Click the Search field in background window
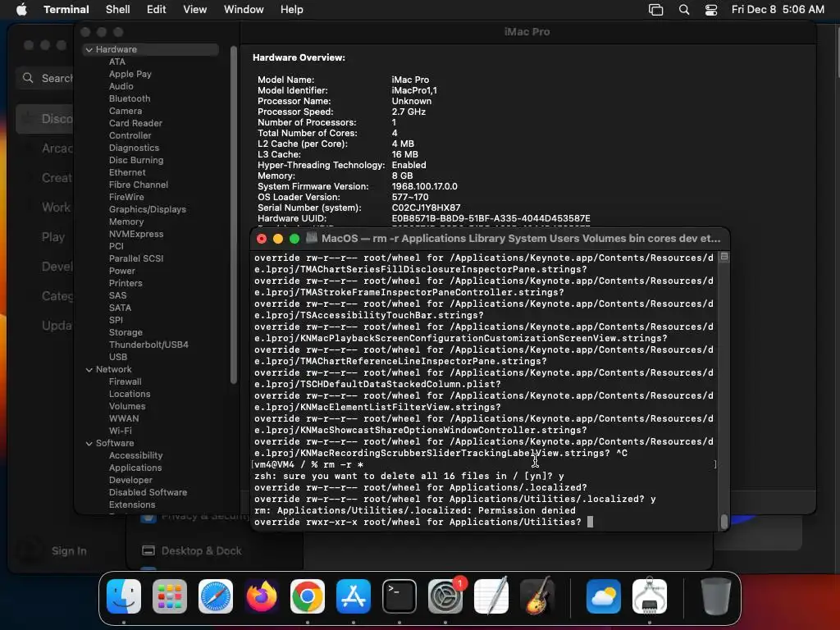840x630 pixels. [x=45, y=78]
